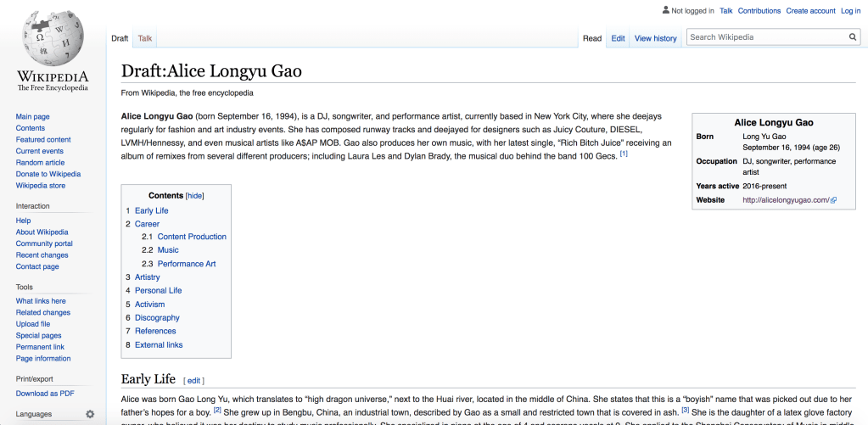Jump to Content Production section in contents
The height and width of the screenshot is (425, 868).
coord(192,237)
